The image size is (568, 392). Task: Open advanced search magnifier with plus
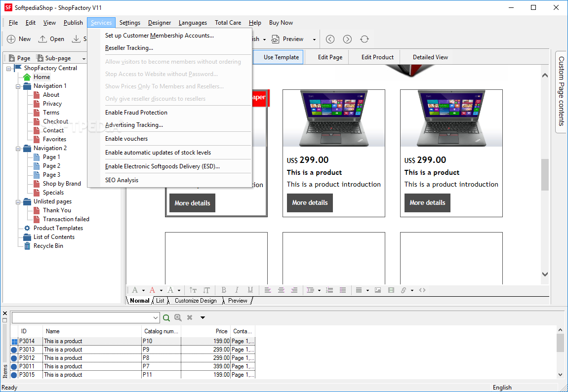tap(178, 317)
